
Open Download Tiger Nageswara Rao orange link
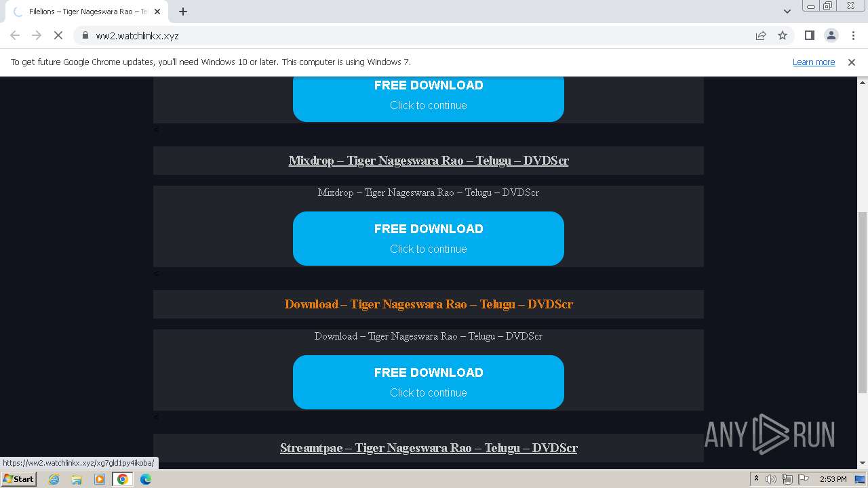[x=429, y=304]
